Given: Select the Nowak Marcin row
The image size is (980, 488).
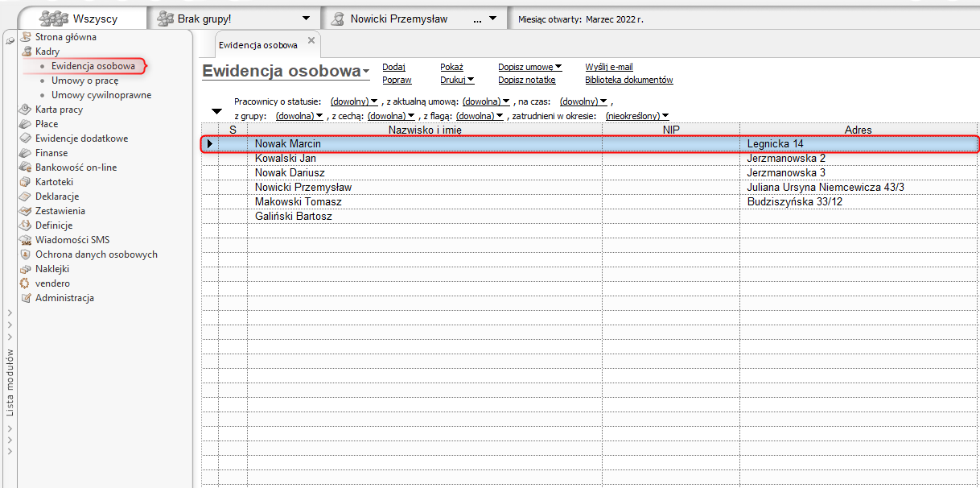Looking at the screenshot, I should [x=590, y=144].
